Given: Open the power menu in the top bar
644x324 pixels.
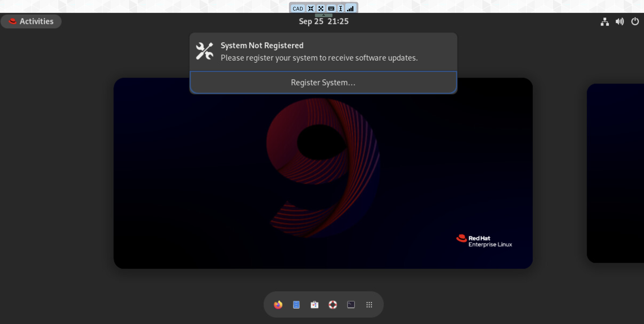Looking at the screenshot, I should pos(635,21).
